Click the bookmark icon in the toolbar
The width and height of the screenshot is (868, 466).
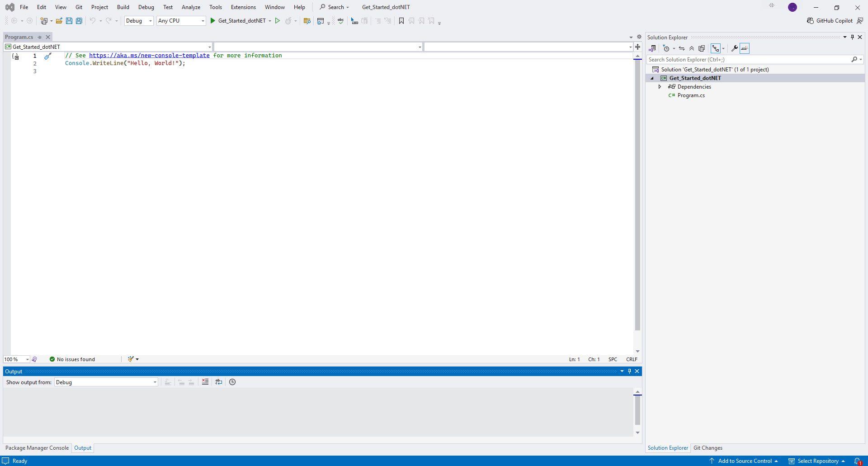point(401,21)
